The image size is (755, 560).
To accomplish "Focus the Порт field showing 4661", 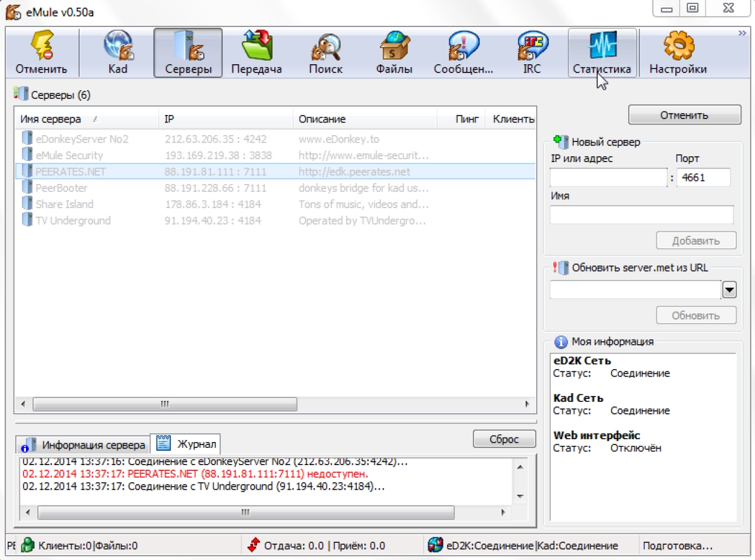I will pos(703,177).
